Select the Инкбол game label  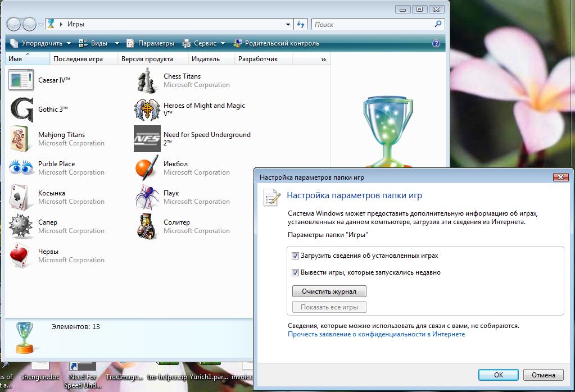tap(175, 164)
